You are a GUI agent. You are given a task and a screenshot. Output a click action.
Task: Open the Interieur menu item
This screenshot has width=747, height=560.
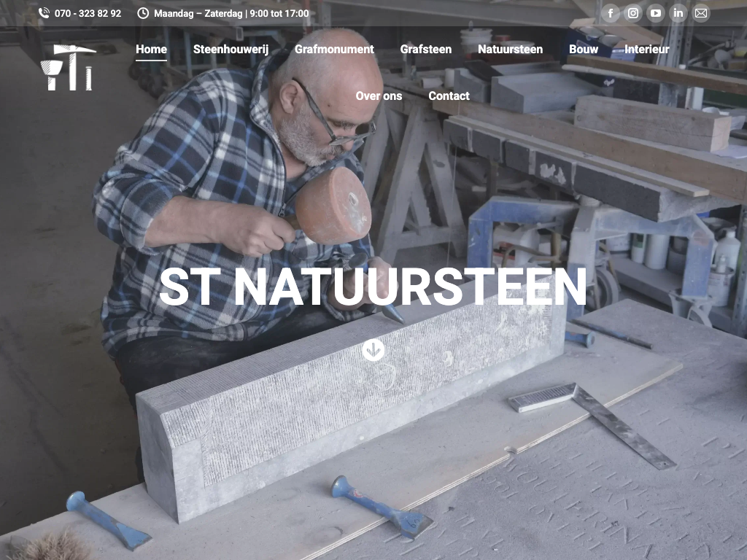[646, 50]
